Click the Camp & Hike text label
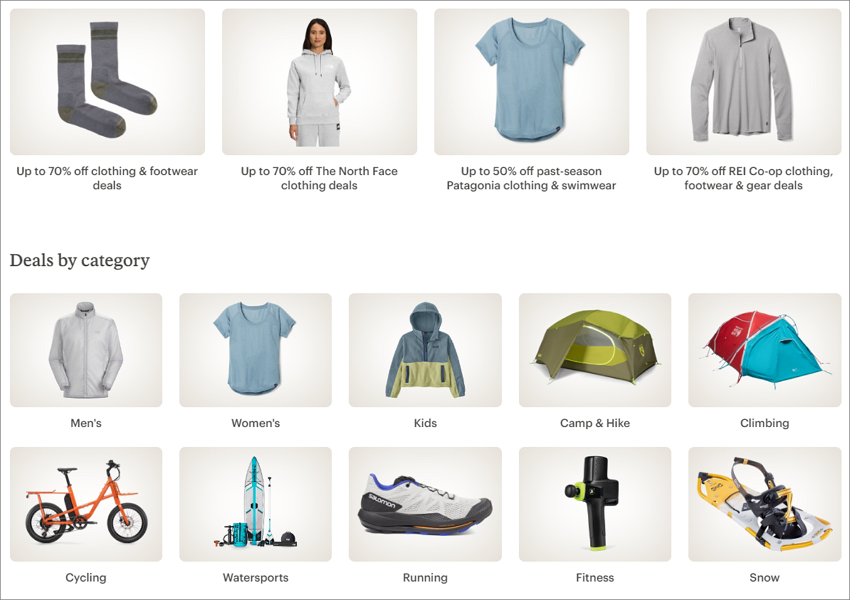 tap(595, 423)
